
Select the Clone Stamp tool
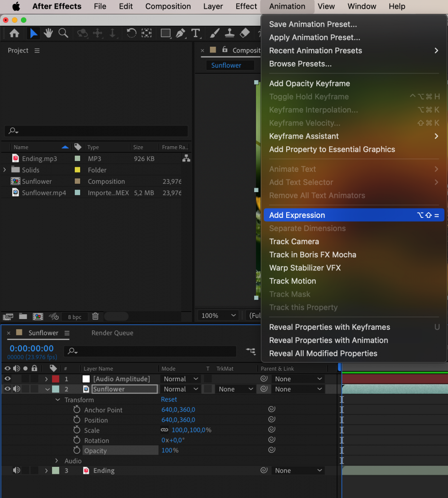click(x=229, y=33)
